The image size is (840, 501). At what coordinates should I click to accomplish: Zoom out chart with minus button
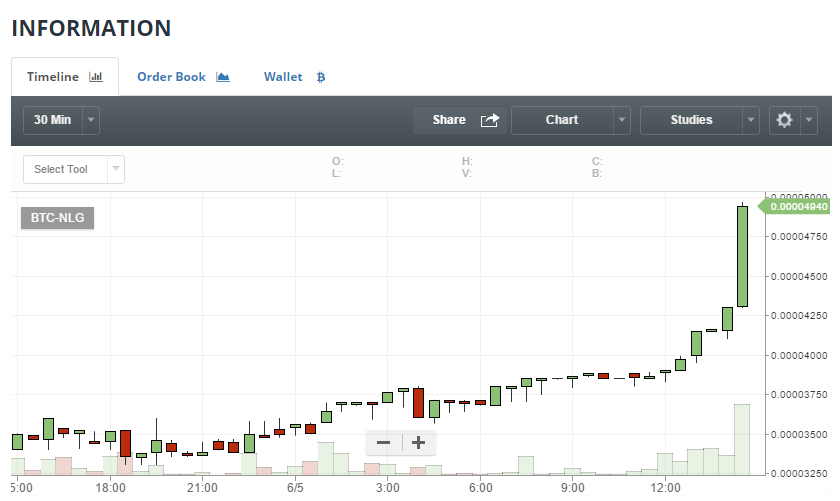tap(384, 443)
